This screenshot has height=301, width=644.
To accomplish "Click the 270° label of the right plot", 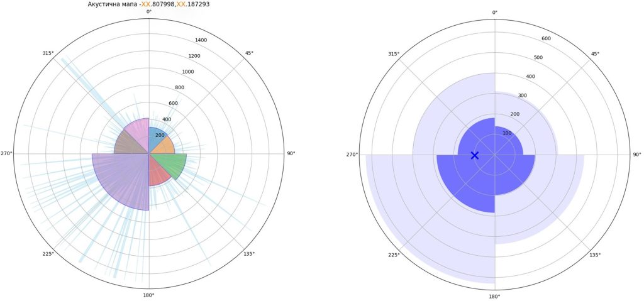I will pos(353,155).
